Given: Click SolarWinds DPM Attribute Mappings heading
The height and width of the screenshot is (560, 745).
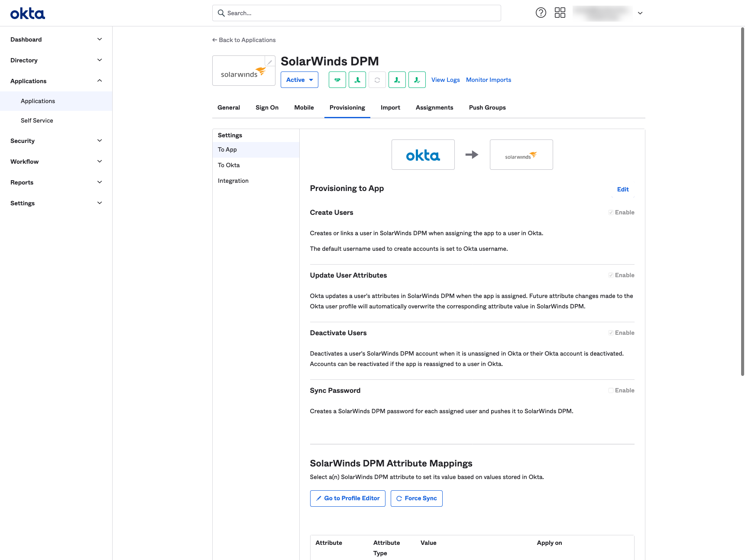Looking at the screenshot, I should (391, 463).
